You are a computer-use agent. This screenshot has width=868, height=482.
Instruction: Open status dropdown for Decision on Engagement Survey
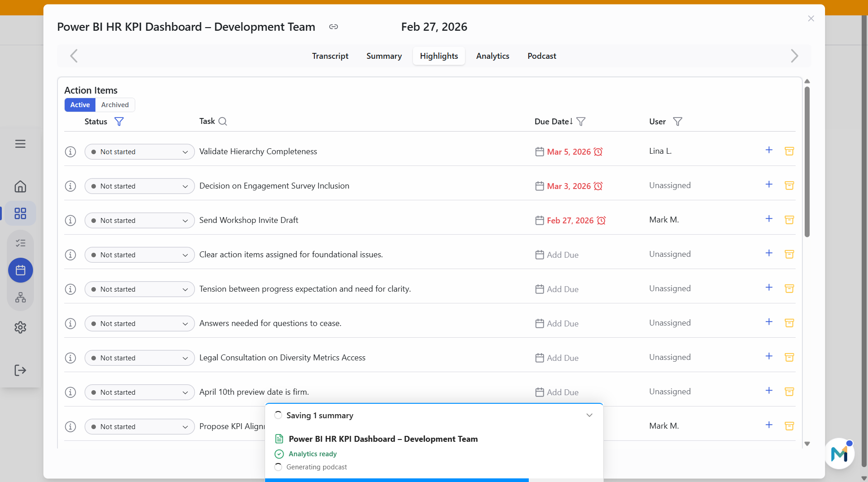pos(139,186)
